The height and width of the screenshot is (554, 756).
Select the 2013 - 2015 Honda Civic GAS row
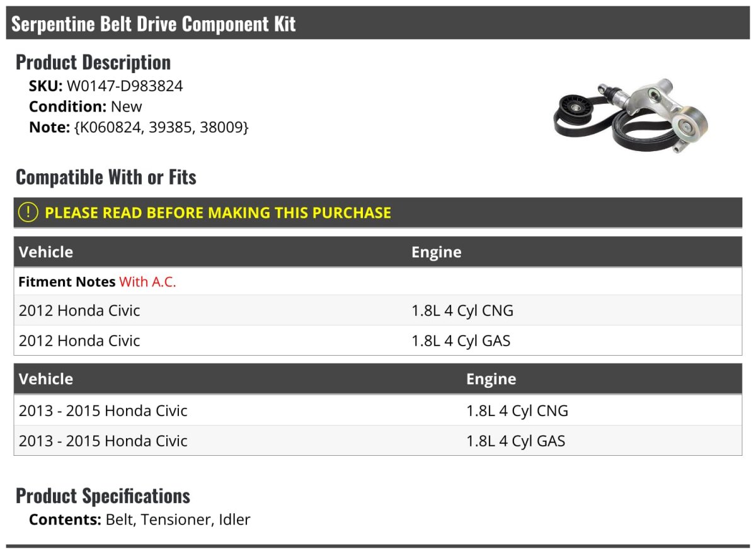[378, 441]
